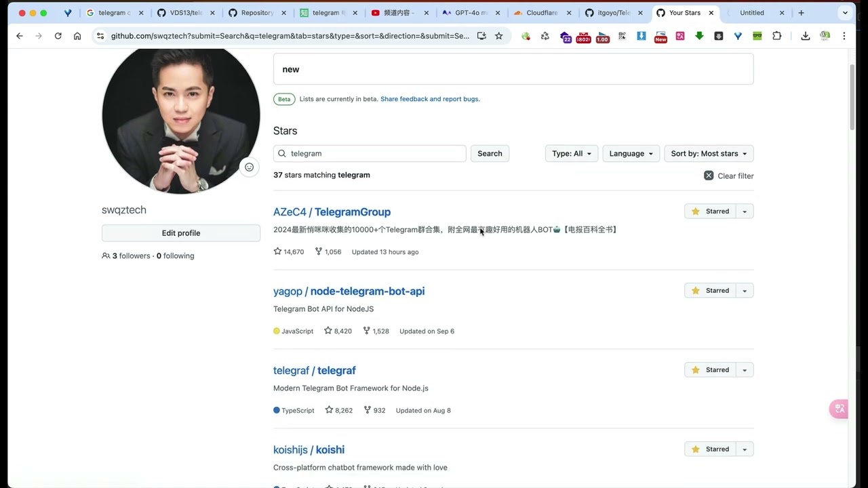Image resolution: width=868 pixels, height=488 pixels.
Task: Open forks count 932 of telegraf
Action: 374,410
